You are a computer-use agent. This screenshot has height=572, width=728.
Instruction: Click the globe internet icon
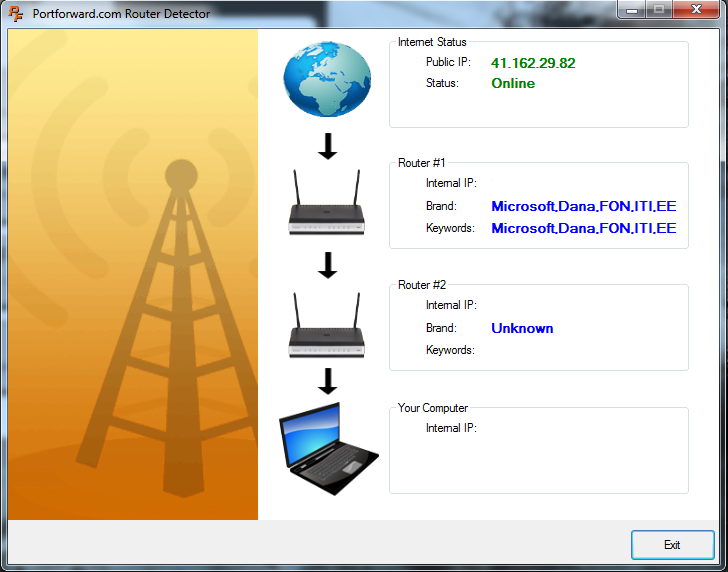click(326, 84)
